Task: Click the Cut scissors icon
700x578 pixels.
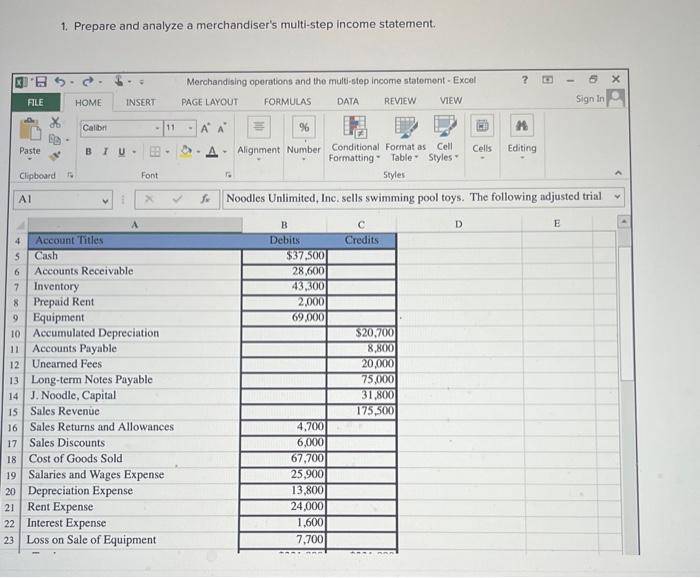Action: [x=55, y=122]
